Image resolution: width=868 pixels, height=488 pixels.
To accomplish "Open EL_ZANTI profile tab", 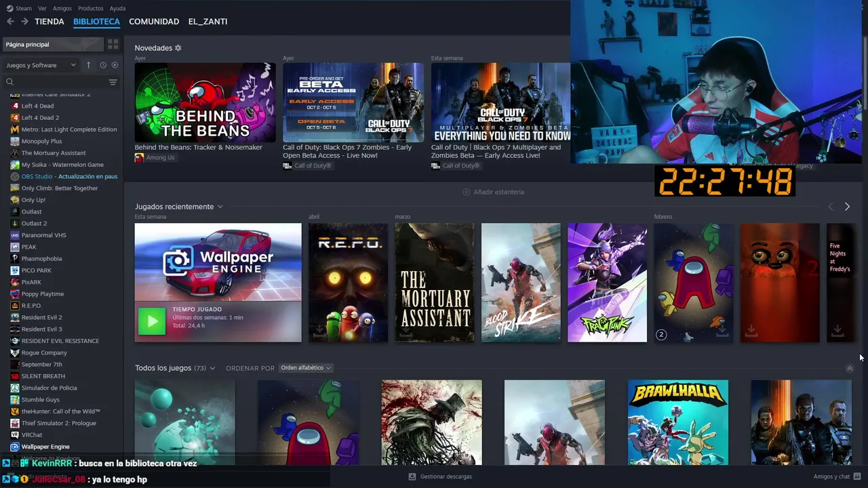I will (208, 22).
